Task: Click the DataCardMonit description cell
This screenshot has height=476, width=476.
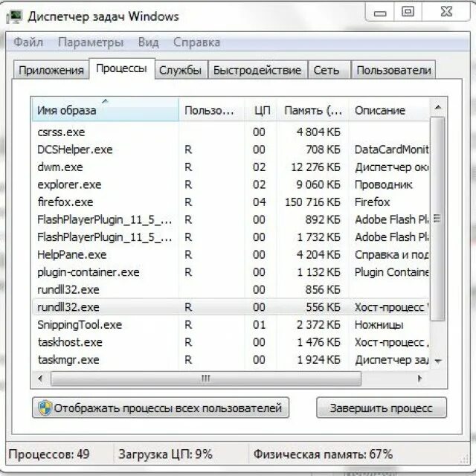Action: [x=392, y=149]
